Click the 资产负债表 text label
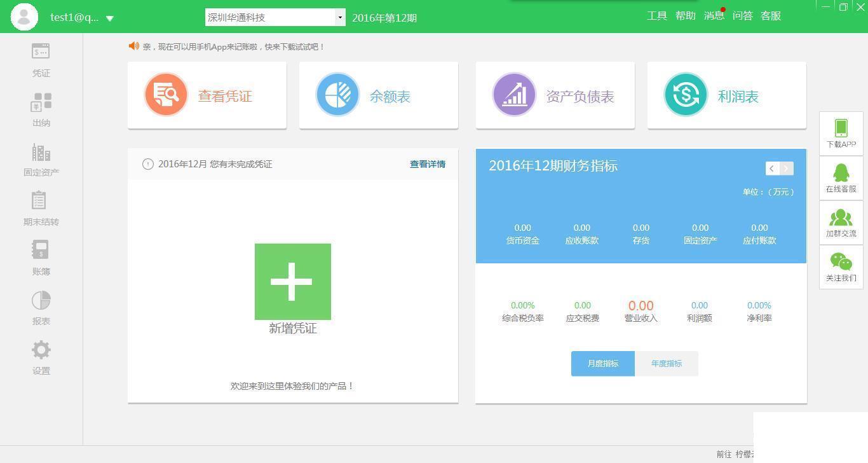The width and height of the screenshot is (868, 463). (580, 96)
